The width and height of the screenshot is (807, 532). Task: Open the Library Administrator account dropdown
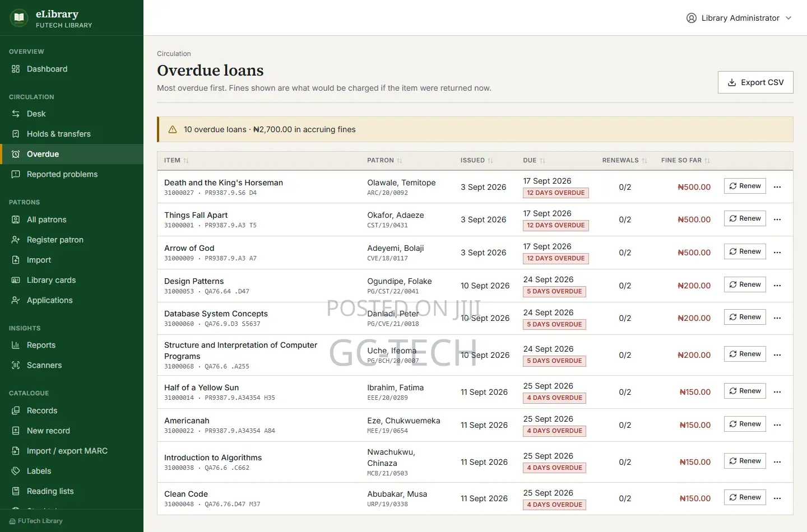point(739,18)
